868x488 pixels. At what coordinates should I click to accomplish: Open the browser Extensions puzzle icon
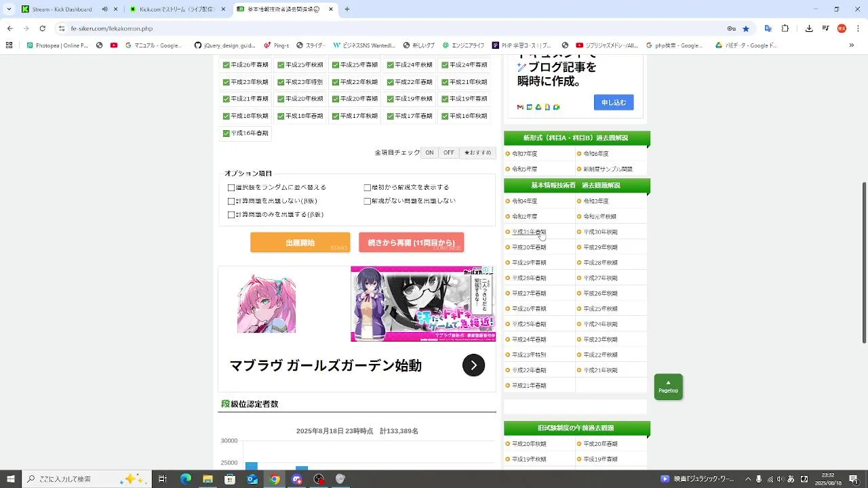785,28
